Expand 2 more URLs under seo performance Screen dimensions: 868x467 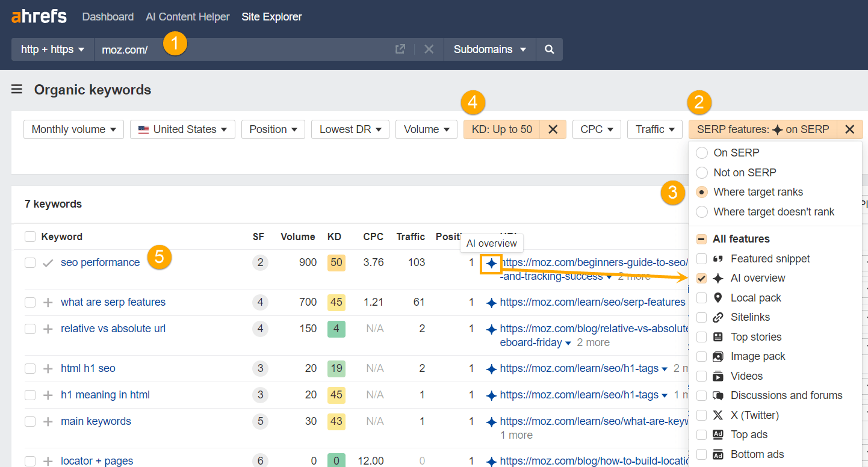(634, 276)
